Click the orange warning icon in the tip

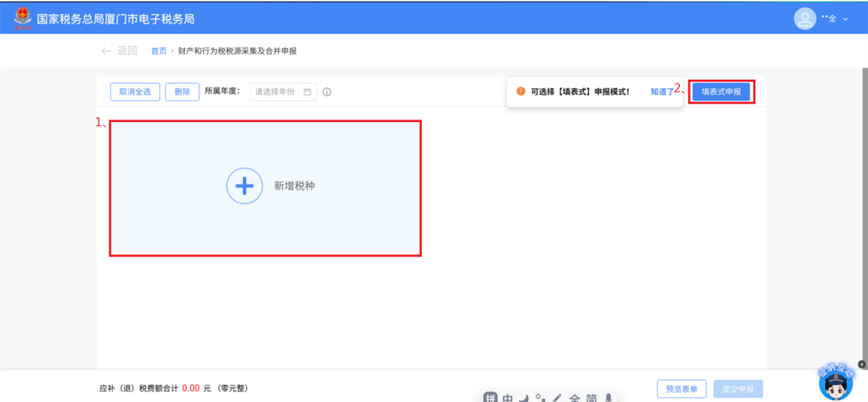click(x=520, y=92)
